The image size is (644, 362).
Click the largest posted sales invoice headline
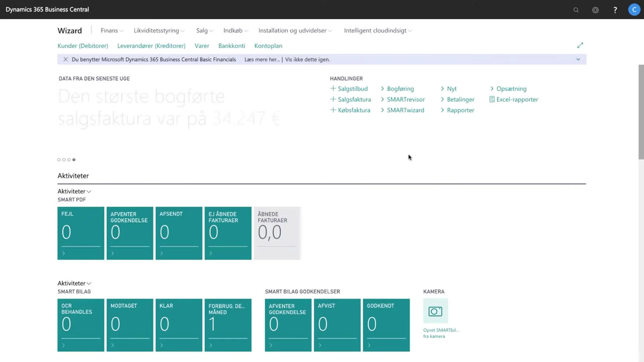click(169, 107)
